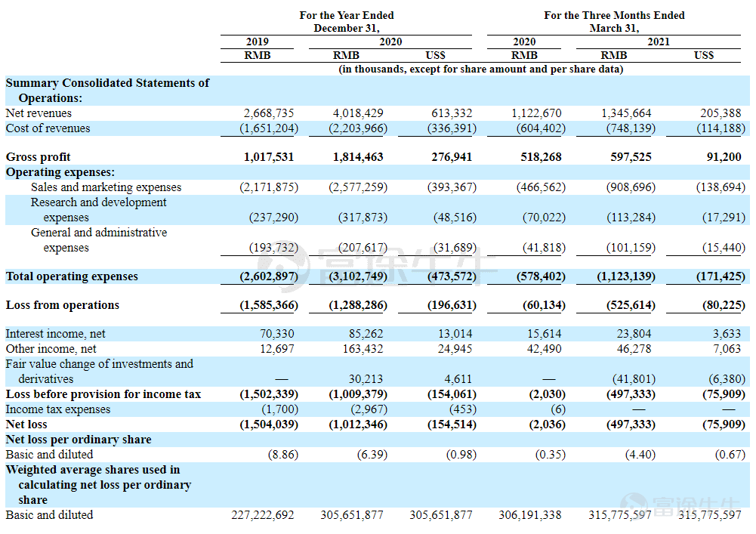Viewport: 756px width, 534px height.
Task: Select 'Loss from operations' label
Action: tap(62, 305)
